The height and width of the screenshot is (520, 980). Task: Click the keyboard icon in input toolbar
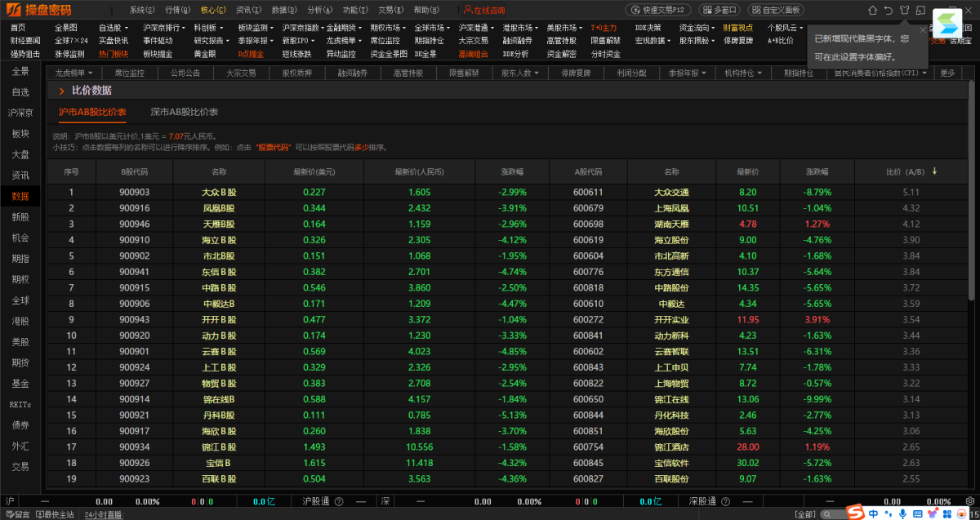917,513
